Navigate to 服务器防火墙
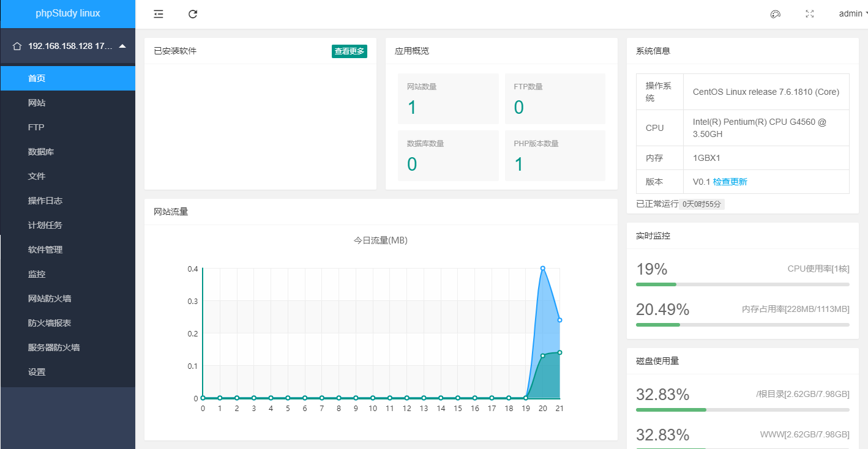Screen dimensions: 868x449 click(54, 347)
